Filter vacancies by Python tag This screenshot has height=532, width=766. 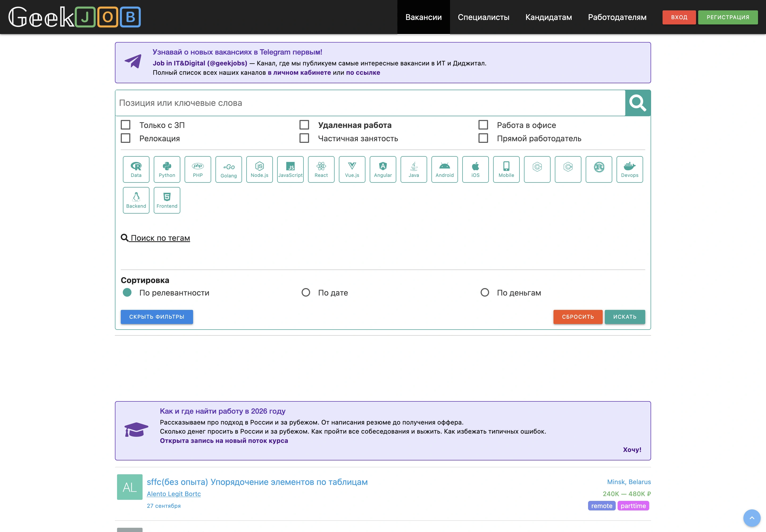[167, 169]
